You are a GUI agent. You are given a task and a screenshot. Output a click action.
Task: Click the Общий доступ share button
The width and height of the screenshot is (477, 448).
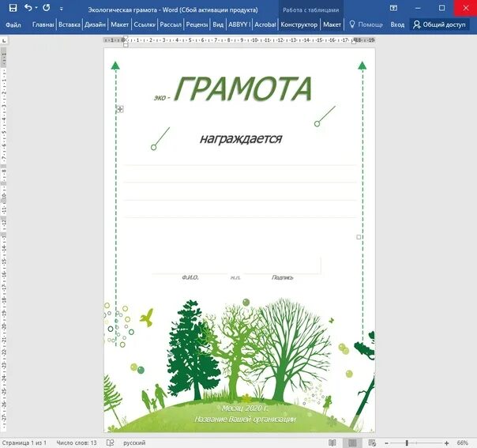point(439,24)
